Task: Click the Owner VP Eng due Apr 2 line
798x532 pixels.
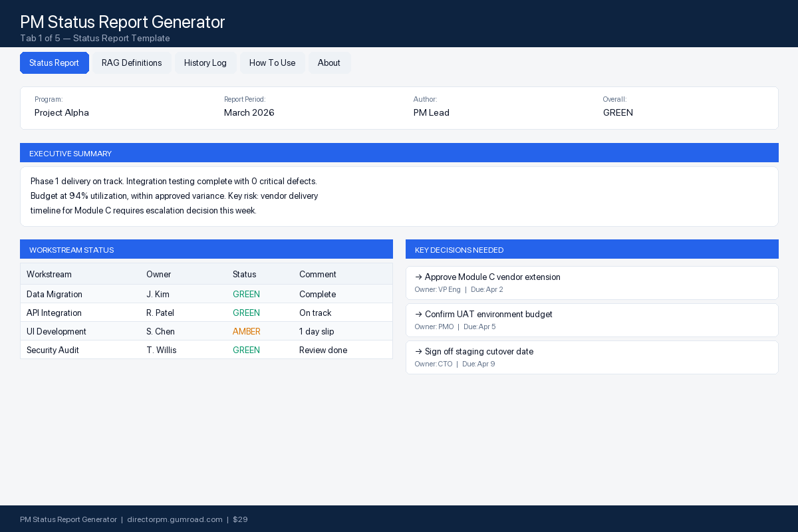Action: (x=459, y=290)
